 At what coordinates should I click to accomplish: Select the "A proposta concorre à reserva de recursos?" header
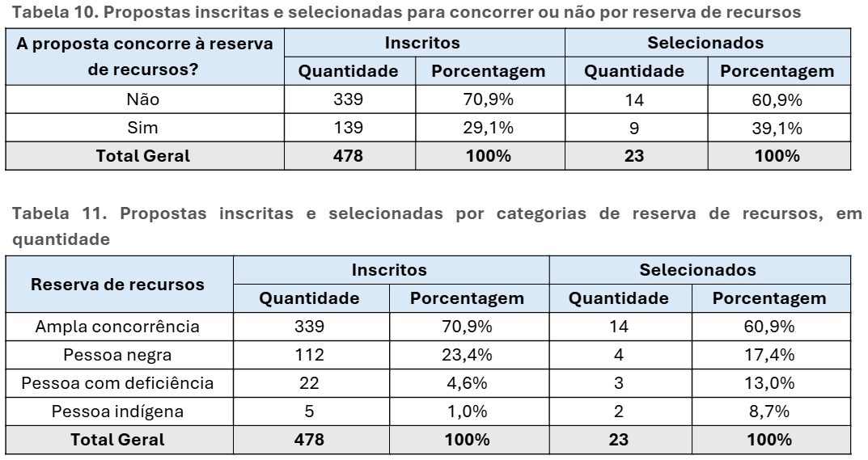tap(144, 57)
